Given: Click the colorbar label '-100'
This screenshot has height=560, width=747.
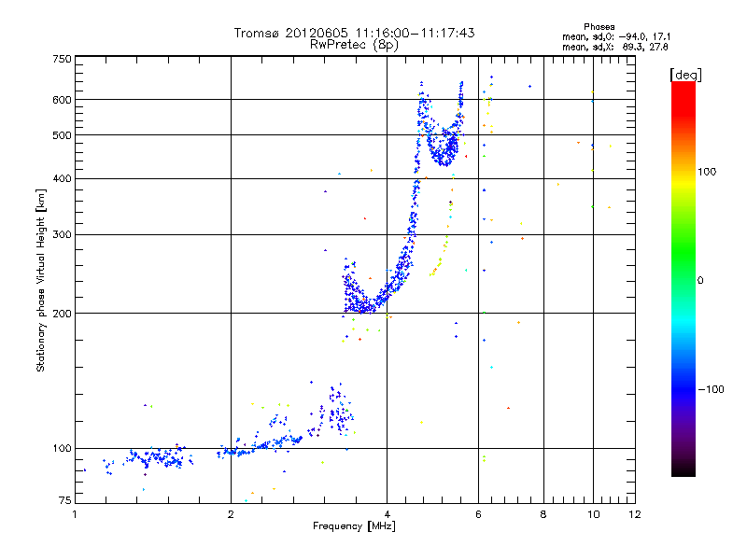Looking at the screenshot, I should [x=711, y=389].
